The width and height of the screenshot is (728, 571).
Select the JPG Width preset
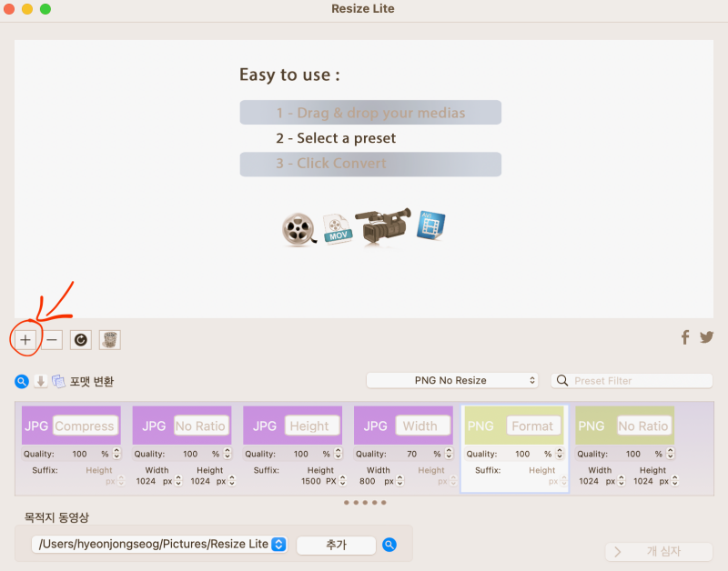403,426
